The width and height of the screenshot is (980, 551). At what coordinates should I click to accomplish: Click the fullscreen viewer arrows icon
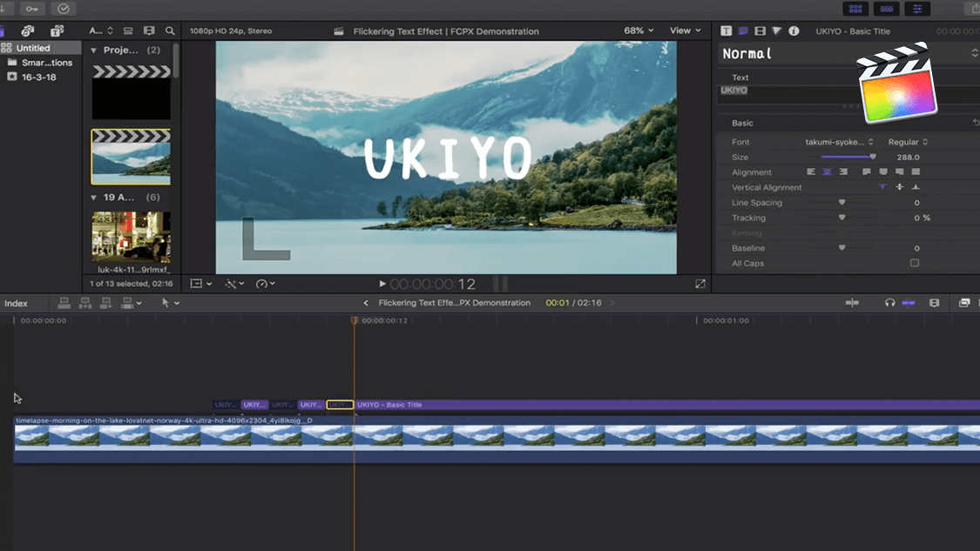700,284
